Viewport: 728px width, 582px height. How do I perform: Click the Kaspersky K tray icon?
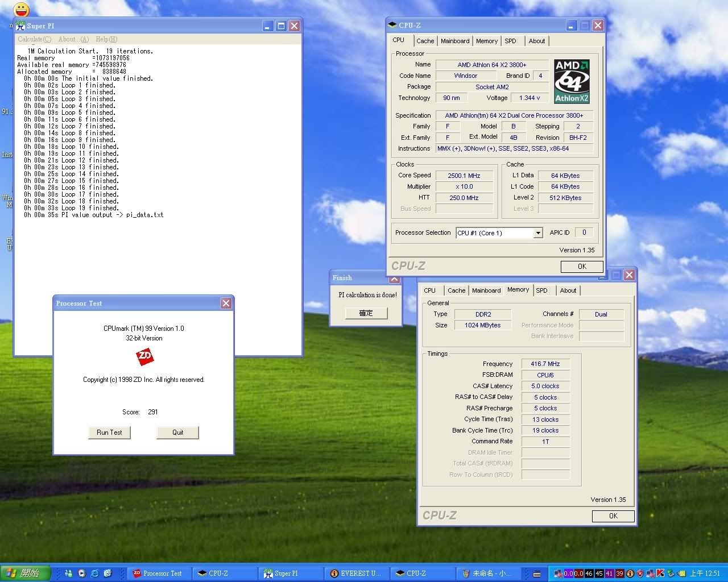(x=660, y=573)
